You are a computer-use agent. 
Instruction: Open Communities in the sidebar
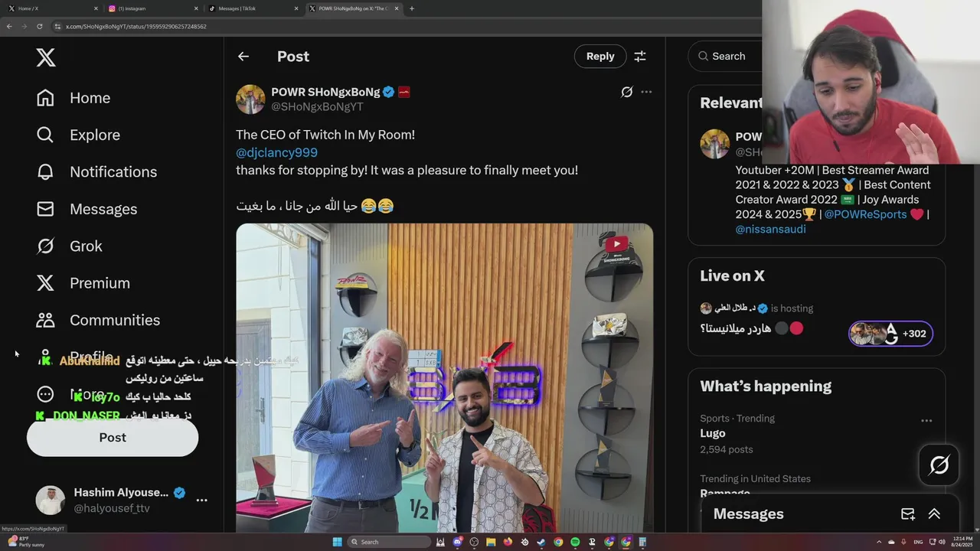98,320
